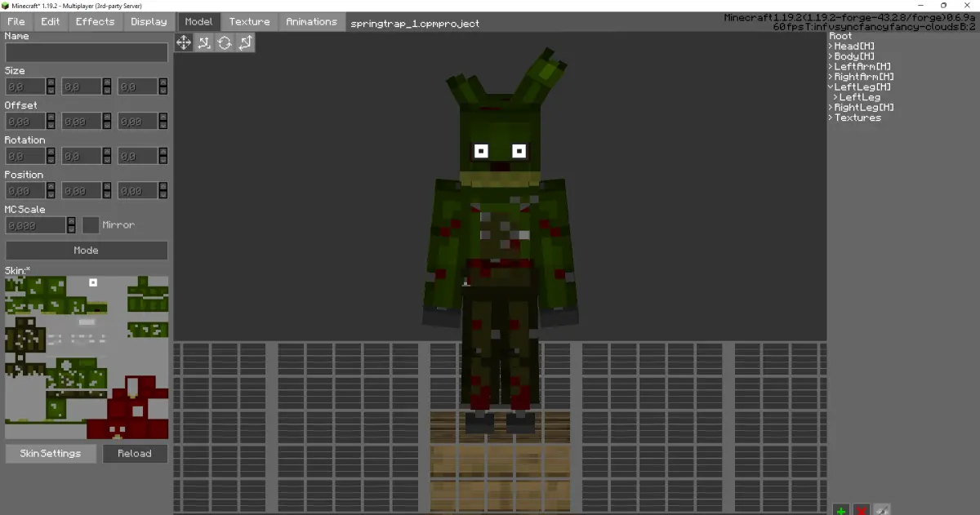This screenshot has width=980, height=515.
Task: Click the first Position input field
Action: [25, 190]
